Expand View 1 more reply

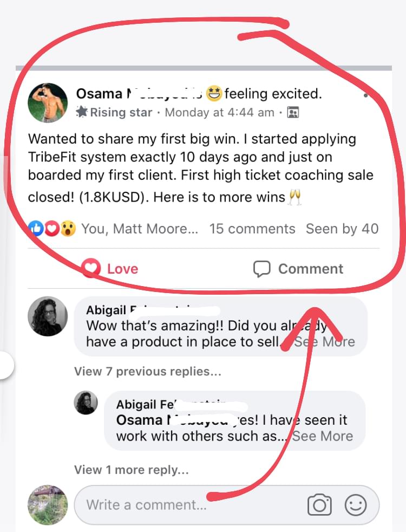click(x=132, y=470)
